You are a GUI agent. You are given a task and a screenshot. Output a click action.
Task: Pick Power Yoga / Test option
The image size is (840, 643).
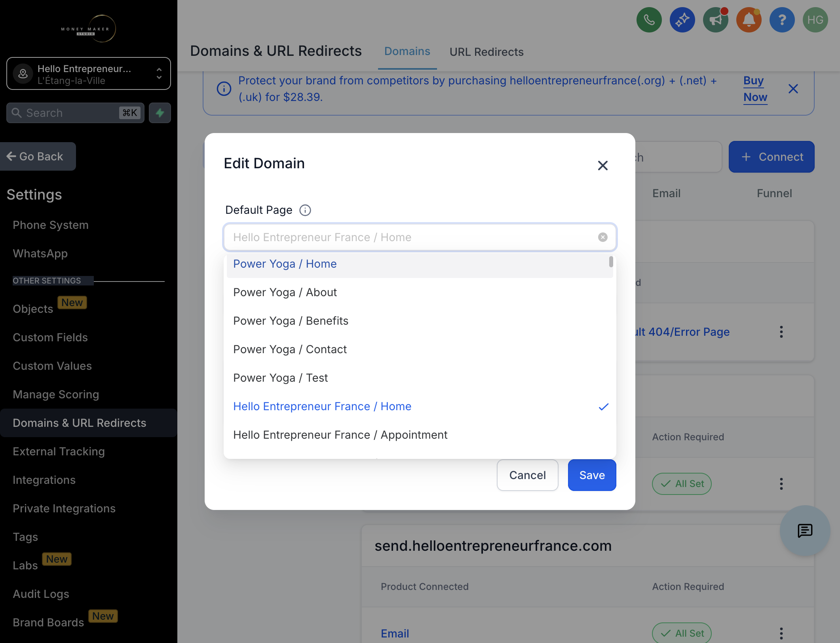click(420, 378)
